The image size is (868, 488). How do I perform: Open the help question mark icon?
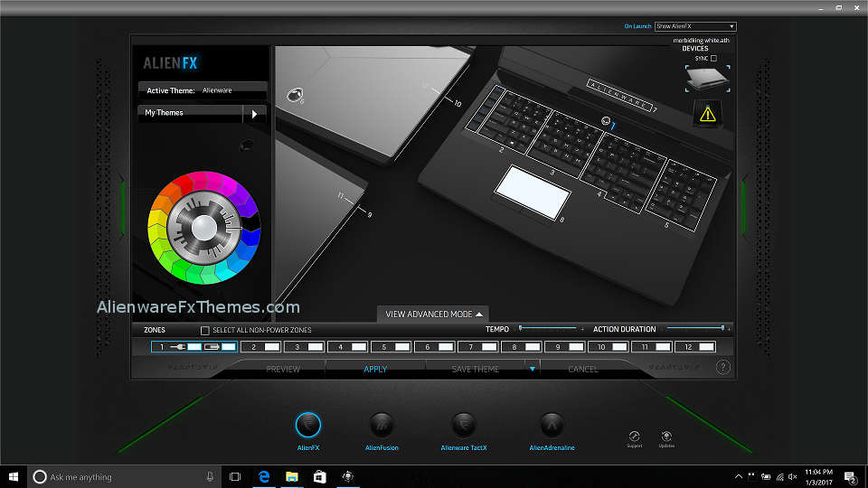[x=722, y=367]
